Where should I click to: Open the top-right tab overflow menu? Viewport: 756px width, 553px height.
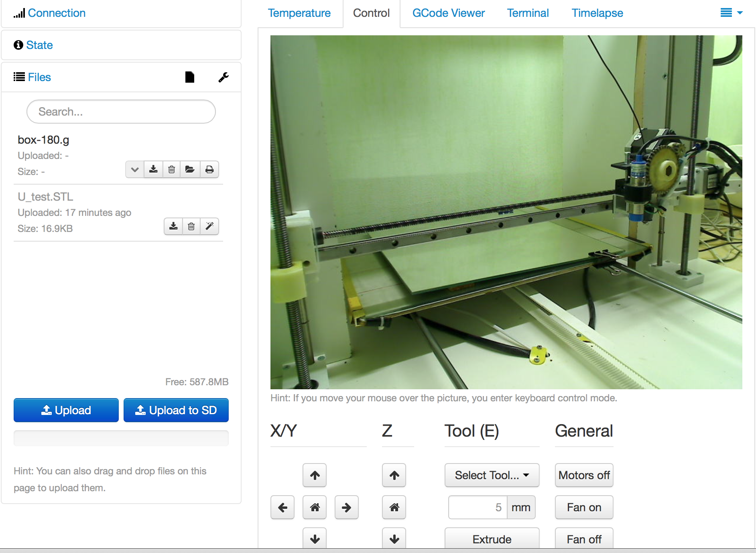point(731,13)
